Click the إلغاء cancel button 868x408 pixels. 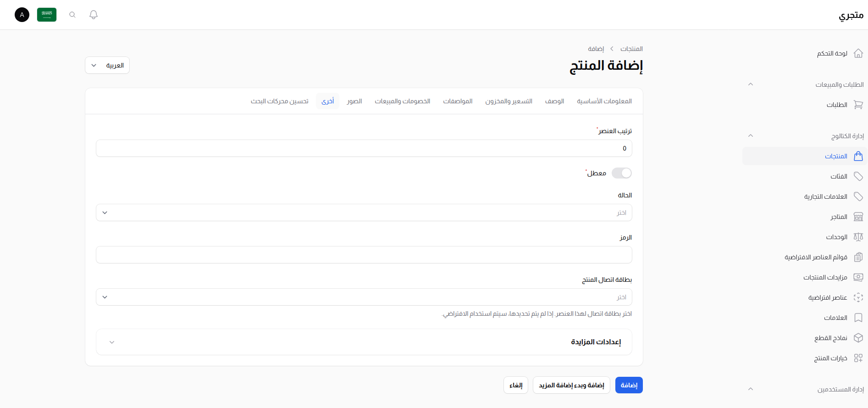tap(516, 385)
